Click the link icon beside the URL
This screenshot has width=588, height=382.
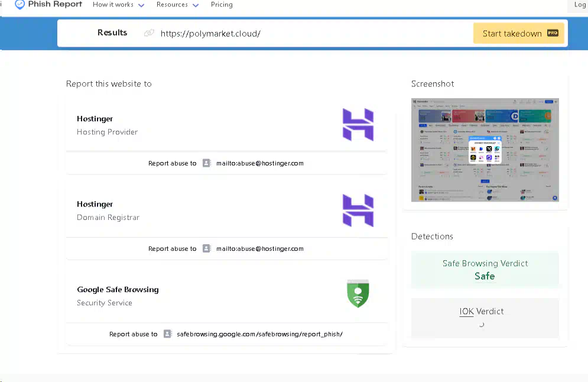[x=150, y=33]
